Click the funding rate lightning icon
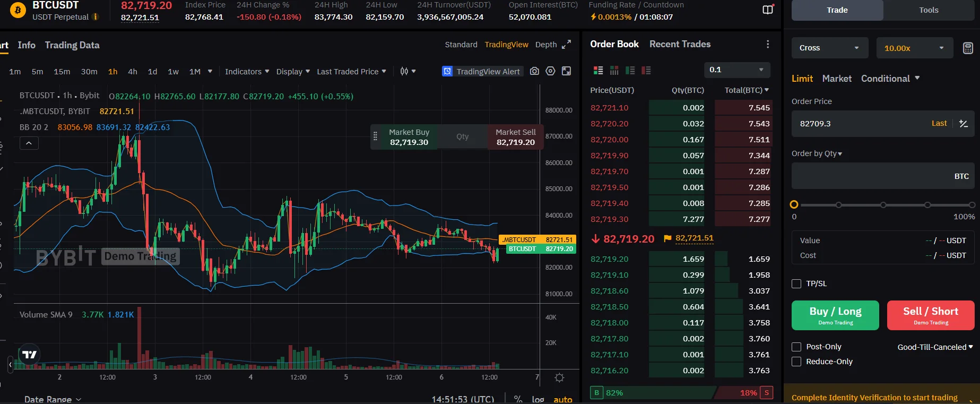 pyautogui.click(x=593, y=17)
